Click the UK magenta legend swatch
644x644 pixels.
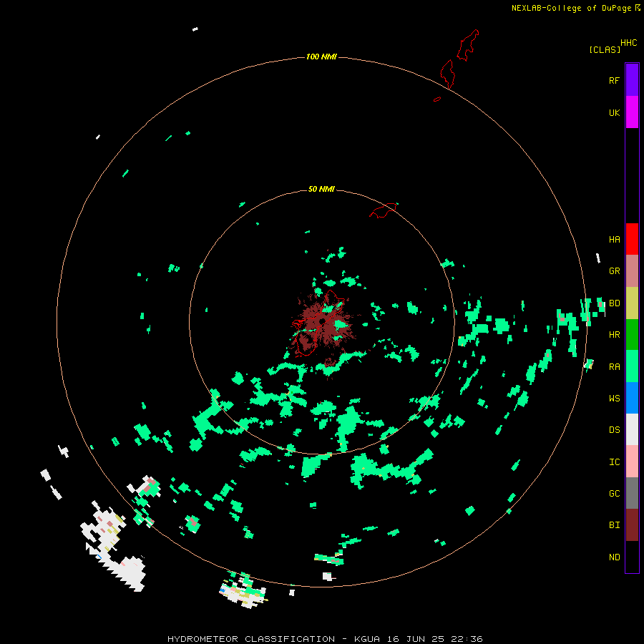pos(632,112)
